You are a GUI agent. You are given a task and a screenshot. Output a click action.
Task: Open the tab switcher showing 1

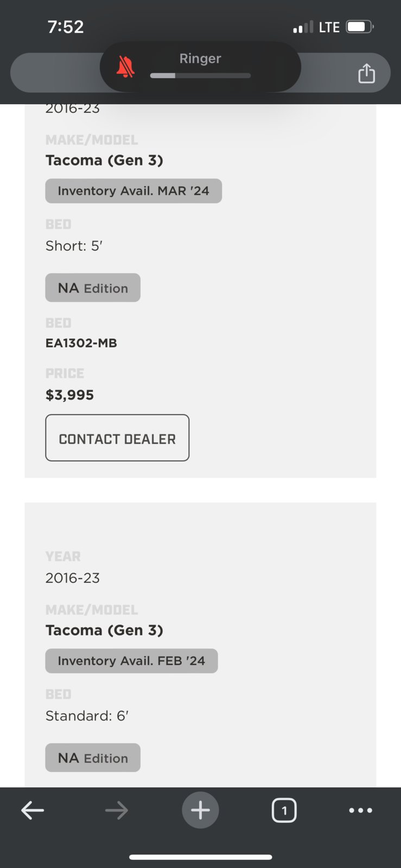point(284,810)
